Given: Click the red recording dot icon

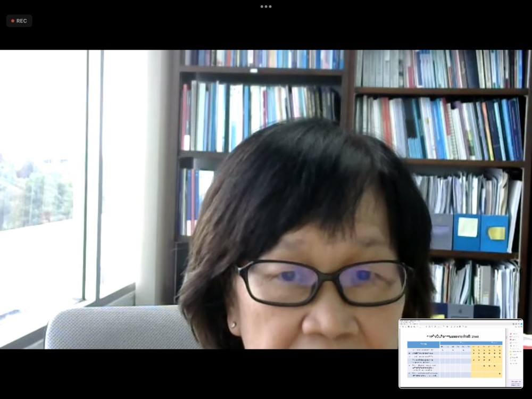Looking at the screenshot, I should tap(13, 21).
